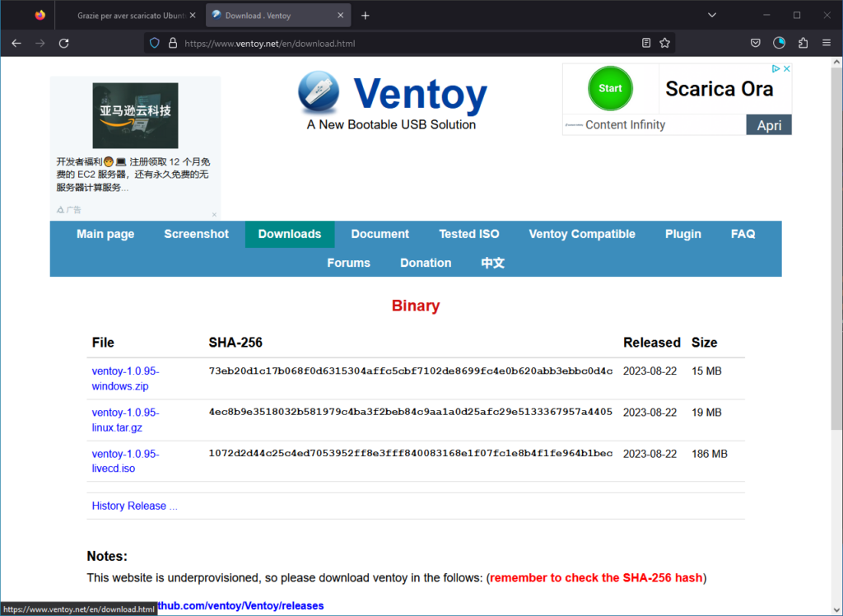Viewport: 843px width, 616px height.
Task: Click the Binary section heading
Action: (x=416, y=306)
